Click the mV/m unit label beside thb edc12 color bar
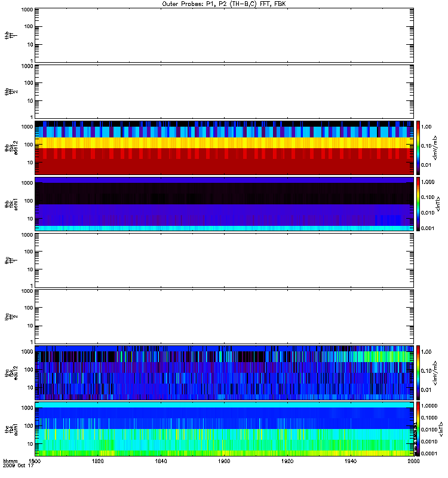 pyautogui.click(x=435, y=148)
